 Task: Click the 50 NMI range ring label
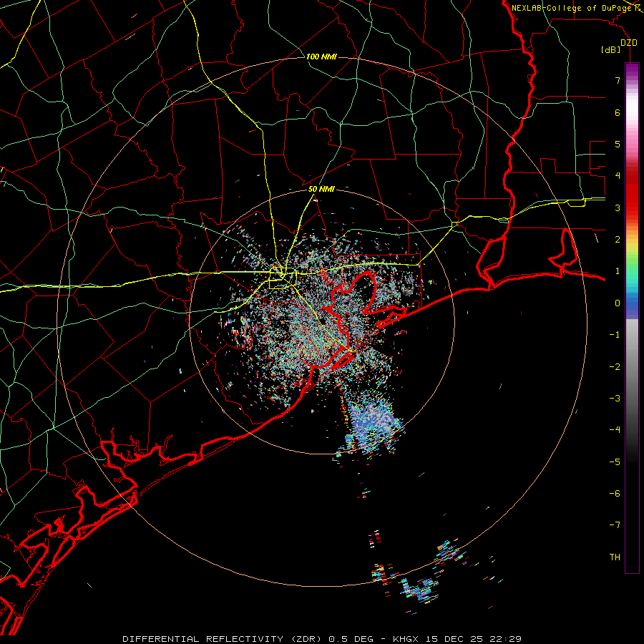point(321,190)
